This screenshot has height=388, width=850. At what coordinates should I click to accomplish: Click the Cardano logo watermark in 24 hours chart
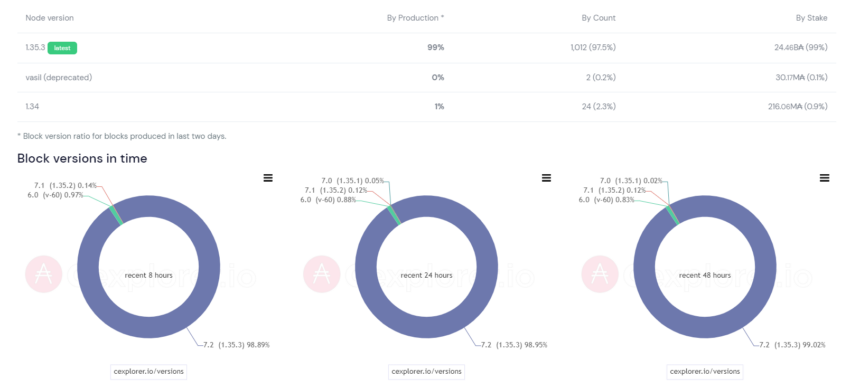pyautogui.click(x=320, y=275)
